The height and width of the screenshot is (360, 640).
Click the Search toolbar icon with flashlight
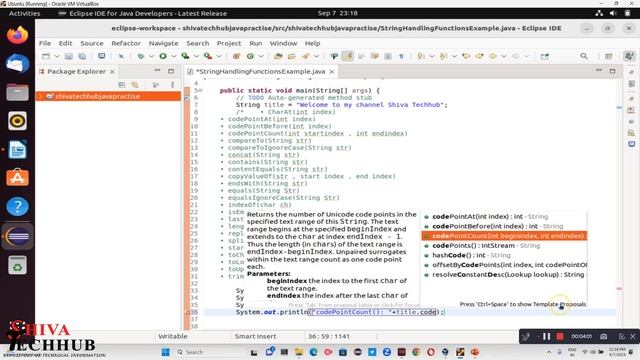(x=306, y=56)
